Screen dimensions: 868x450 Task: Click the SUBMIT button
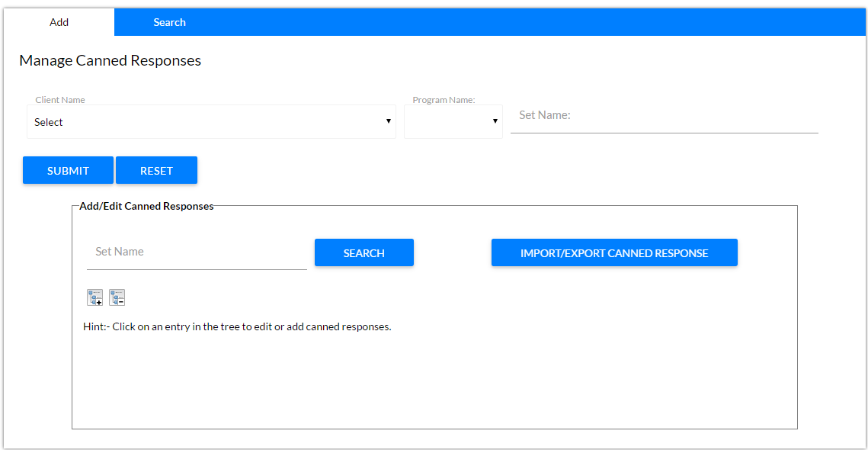point(68,170)
